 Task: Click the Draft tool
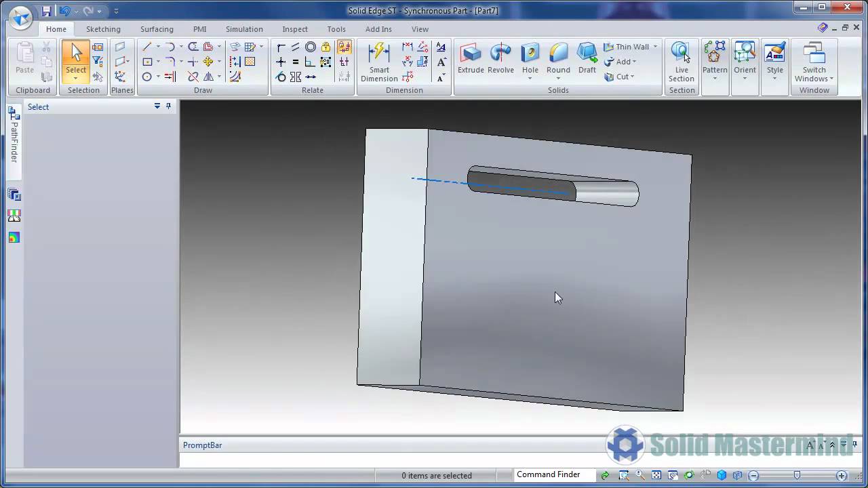[x=587, y=59]
